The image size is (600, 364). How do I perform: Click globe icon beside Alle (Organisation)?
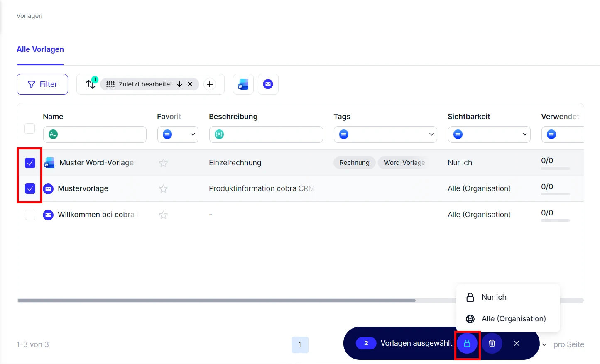470,319
